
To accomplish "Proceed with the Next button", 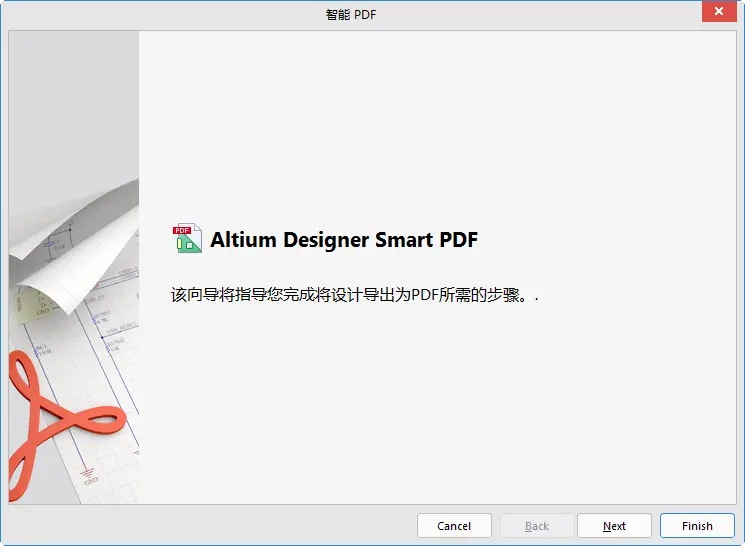I will 614,526.
